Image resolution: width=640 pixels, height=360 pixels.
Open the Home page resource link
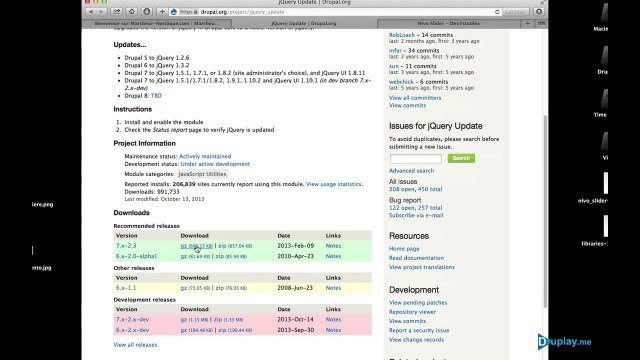pyautogui.click(x=404, y=249)
